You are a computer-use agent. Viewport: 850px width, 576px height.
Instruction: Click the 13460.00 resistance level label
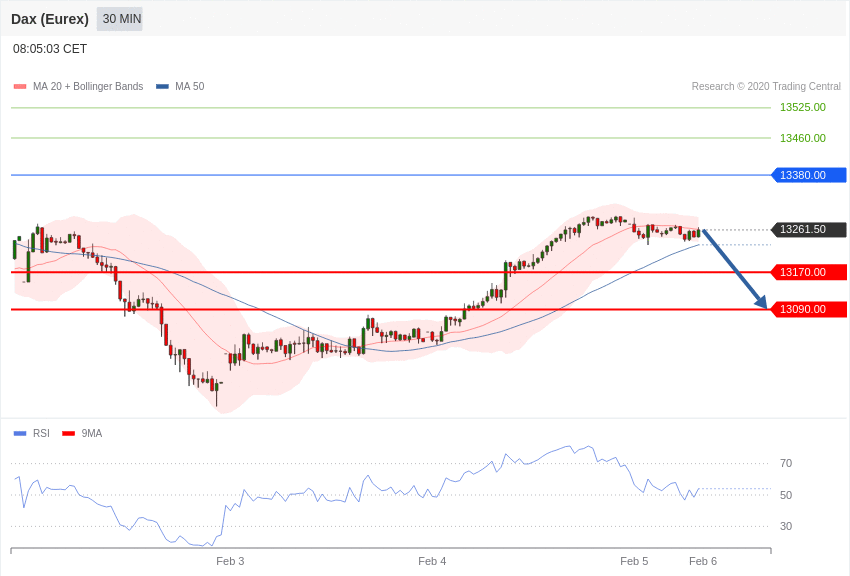[803, 138]
